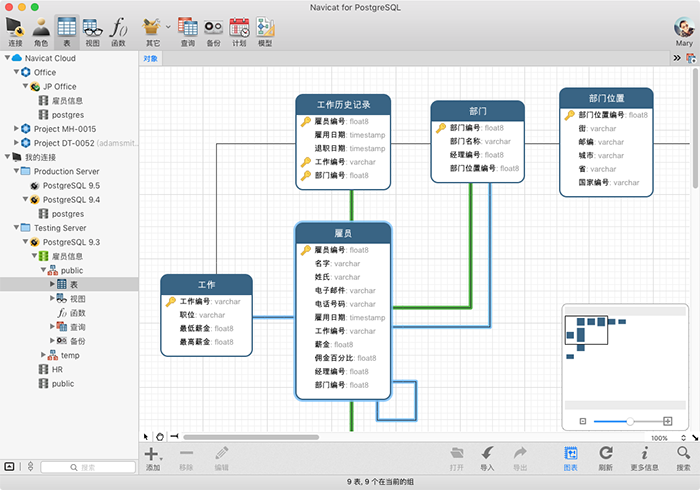This screenshot has width=700, height=490.
Task: Click the 工作 table header in the diagram
Action: [206, 285]
